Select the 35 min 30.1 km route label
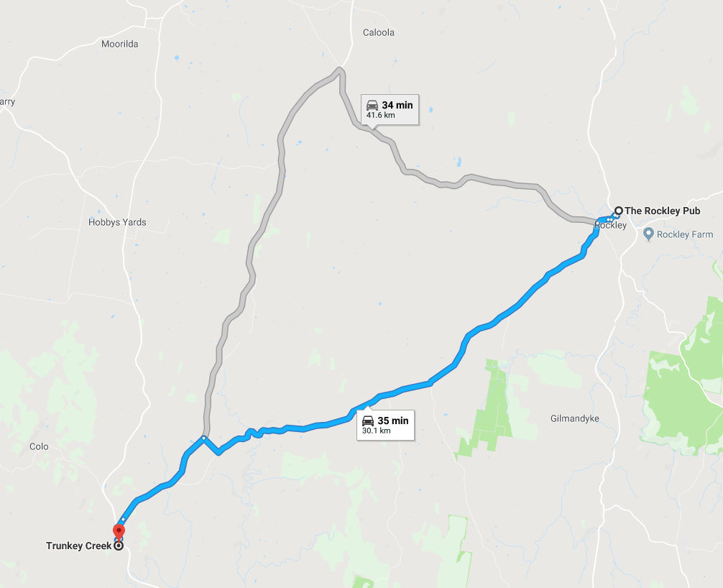Viewport: 723px width, 588px height. [x=385, y=426]
